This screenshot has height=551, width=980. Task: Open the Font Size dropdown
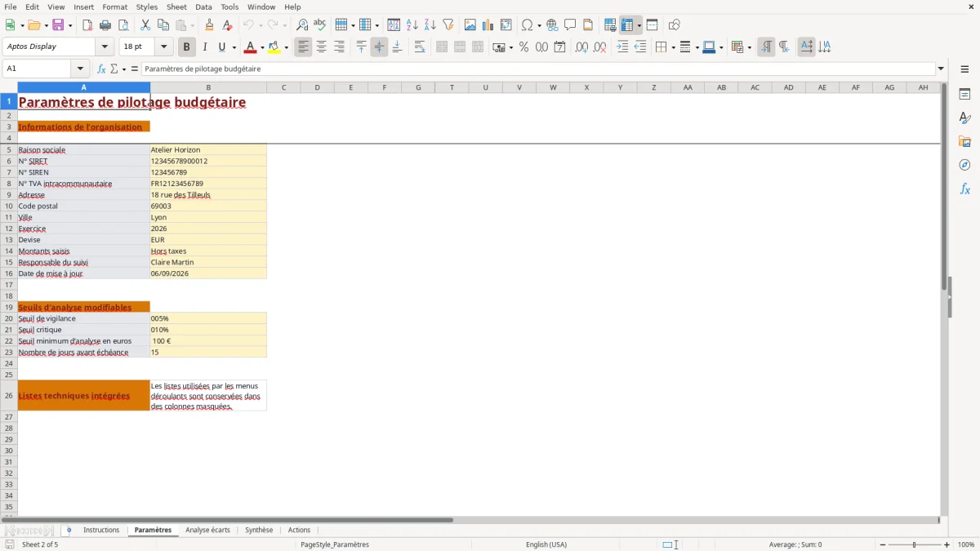(x=163, y=47)
